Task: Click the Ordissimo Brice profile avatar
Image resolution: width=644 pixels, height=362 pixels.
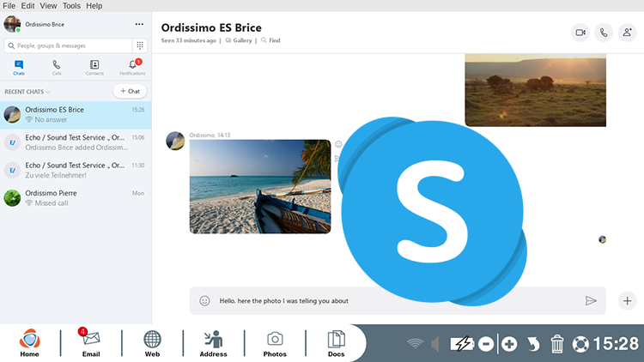Action: coord(12,24)
